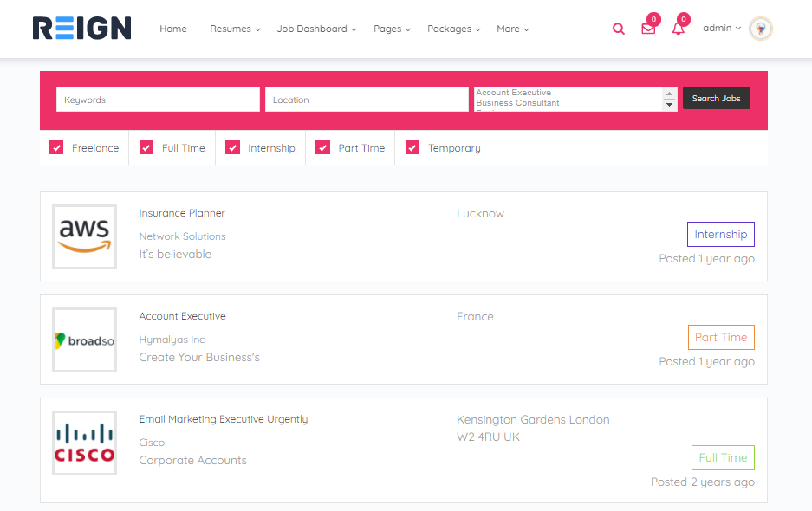Click the Full Time tag on Cisco listing
The height and width of the screenshot is (511, 812).
click(x=723, y=457)
